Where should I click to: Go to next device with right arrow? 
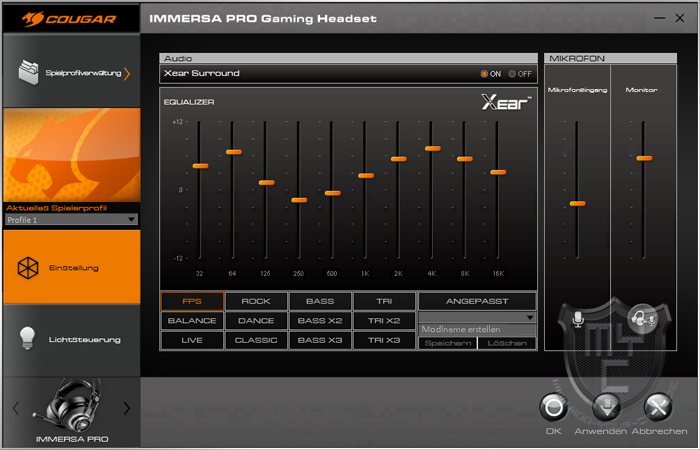point(127,408)
